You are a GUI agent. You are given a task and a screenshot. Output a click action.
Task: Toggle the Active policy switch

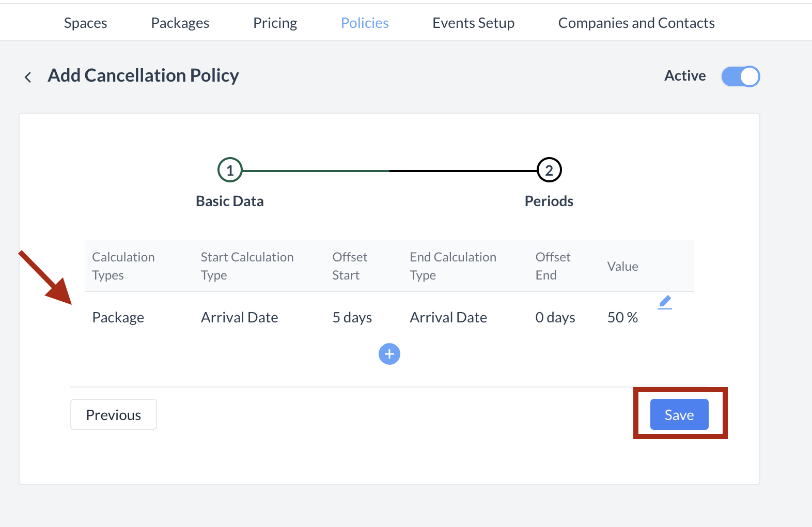740,76
